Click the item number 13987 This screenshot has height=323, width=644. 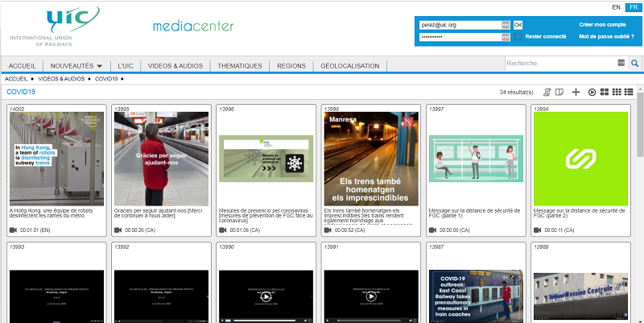click(x=436, y=247)
